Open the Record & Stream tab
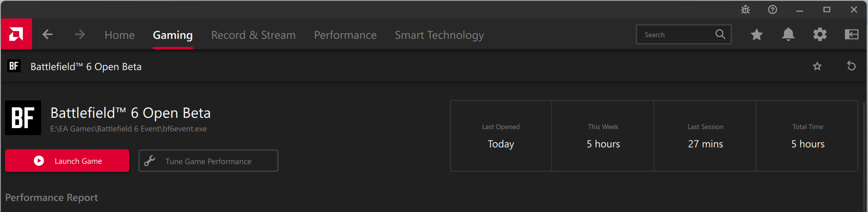Screen dimensions: 868x212 [253, 35]
